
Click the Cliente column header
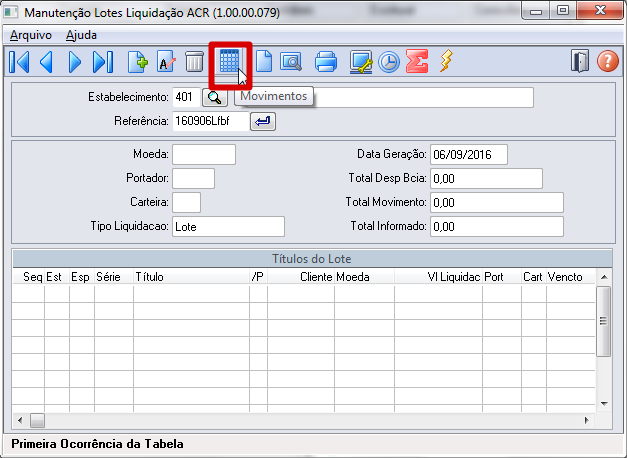[301, 277]
